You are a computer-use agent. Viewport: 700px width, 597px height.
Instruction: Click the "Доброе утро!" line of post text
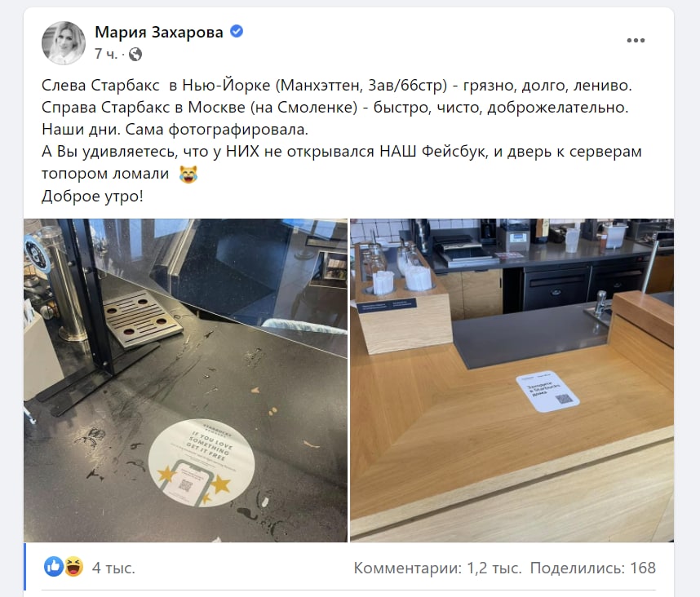click(x=92, y=196)
